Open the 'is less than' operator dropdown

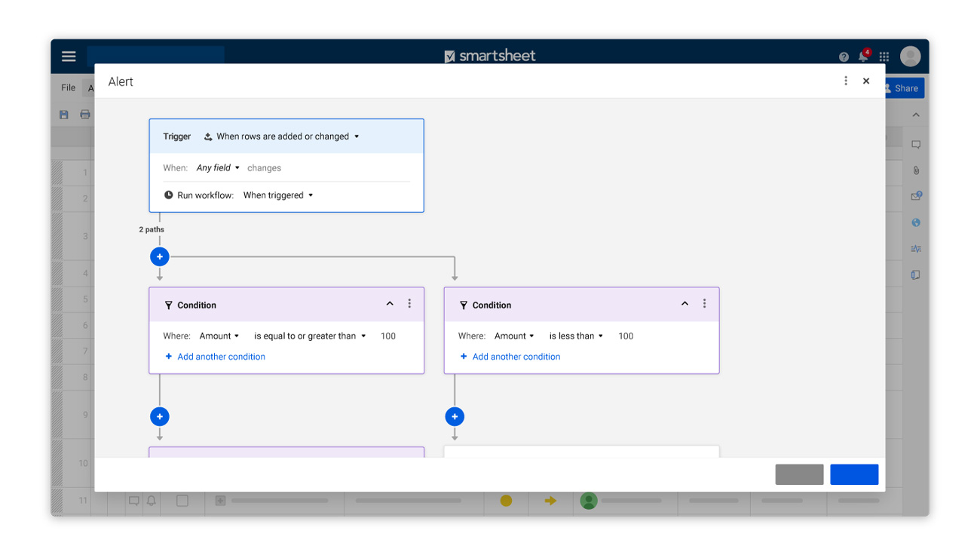[576, 336]
